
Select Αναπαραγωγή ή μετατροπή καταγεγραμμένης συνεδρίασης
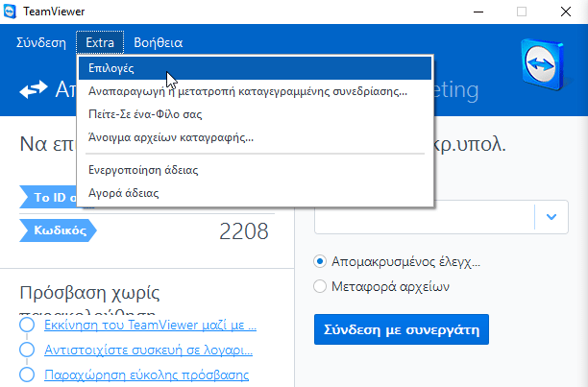[x=255, y=91]
